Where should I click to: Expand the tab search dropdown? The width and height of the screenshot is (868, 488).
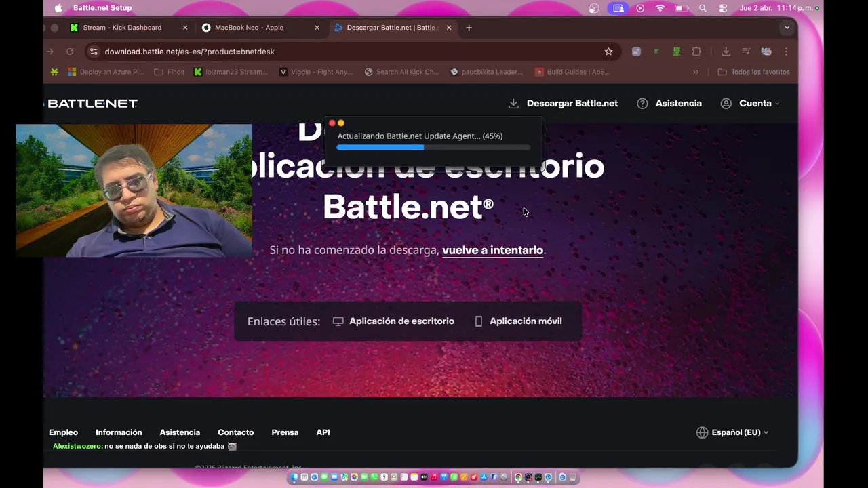(x=787, y=28)
